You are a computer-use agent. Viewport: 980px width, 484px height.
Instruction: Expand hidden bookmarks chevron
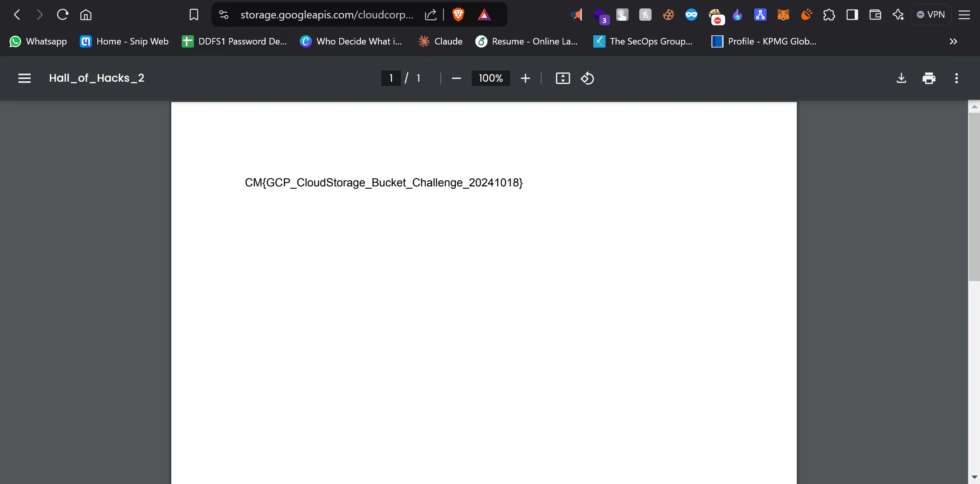coord(953,41)
